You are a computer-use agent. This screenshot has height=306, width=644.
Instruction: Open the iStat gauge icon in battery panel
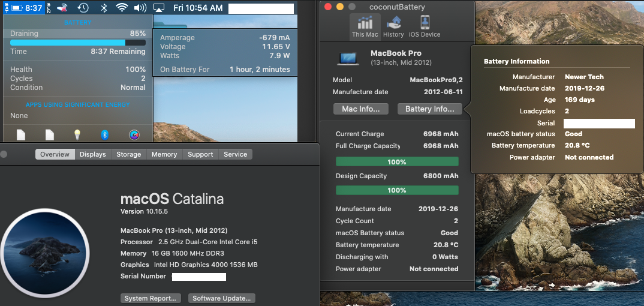pyautogui.click(x=134, y=135)
